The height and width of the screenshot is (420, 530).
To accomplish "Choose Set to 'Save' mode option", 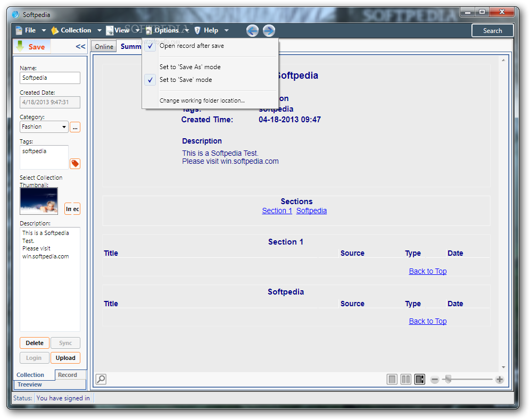I will pyautogui.click(x=210, y=80).
